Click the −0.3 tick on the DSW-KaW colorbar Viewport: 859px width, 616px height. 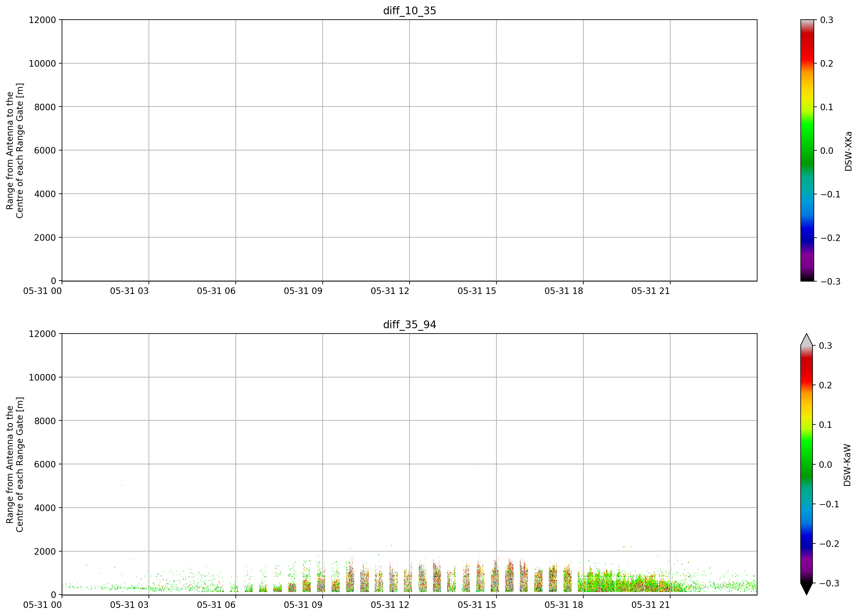click(829, 583)
